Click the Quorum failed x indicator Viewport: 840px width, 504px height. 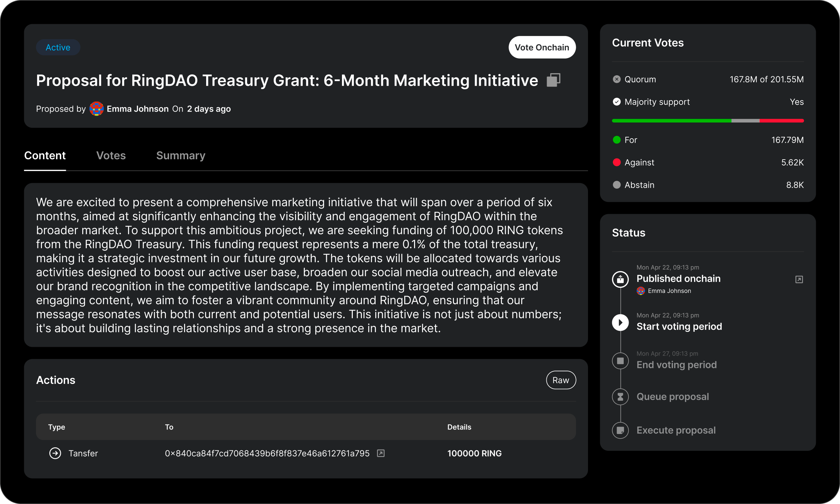pos(617,79)
